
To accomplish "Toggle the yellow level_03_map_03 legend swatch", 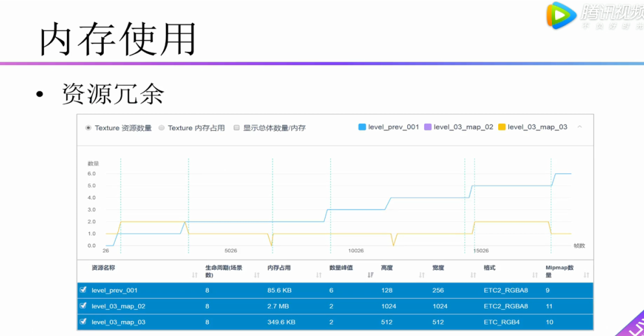I will click(x=501, y=127).
